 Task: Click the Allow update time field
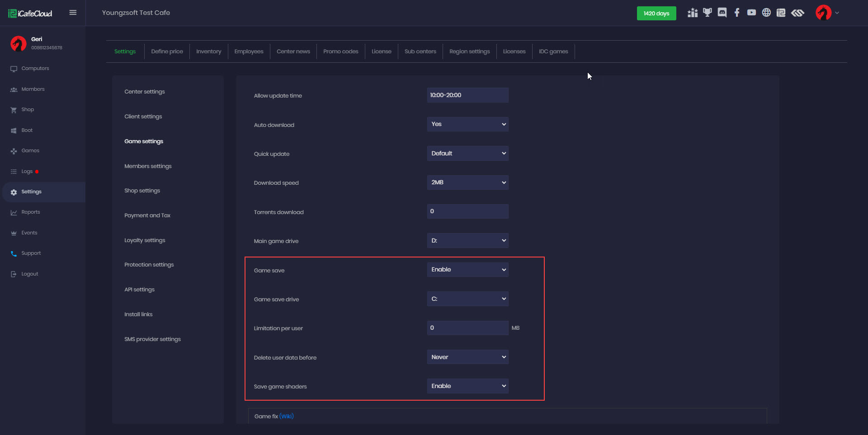pos(467,95)
